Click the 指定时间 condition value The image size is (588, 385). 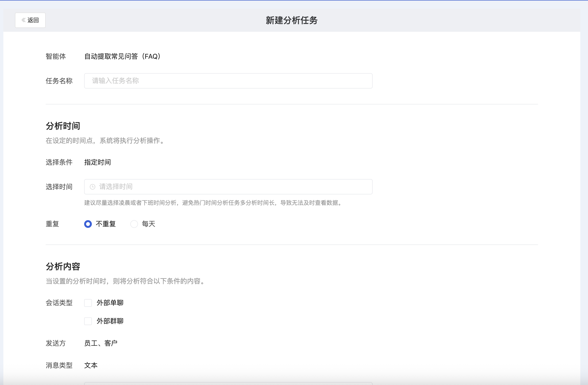tap(98, 162)
